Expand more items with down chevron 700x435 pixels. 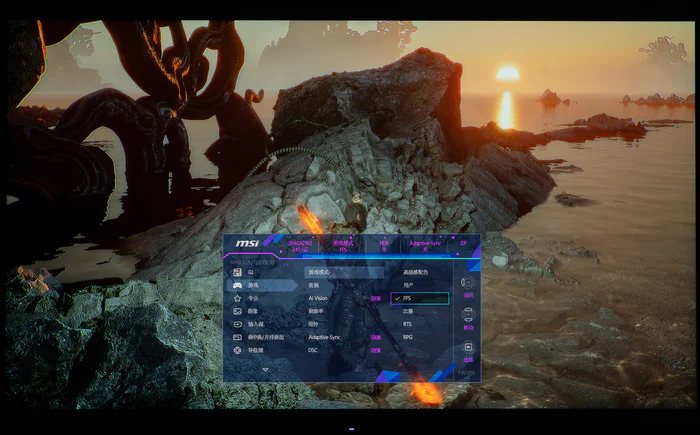(x=265, y=370)
